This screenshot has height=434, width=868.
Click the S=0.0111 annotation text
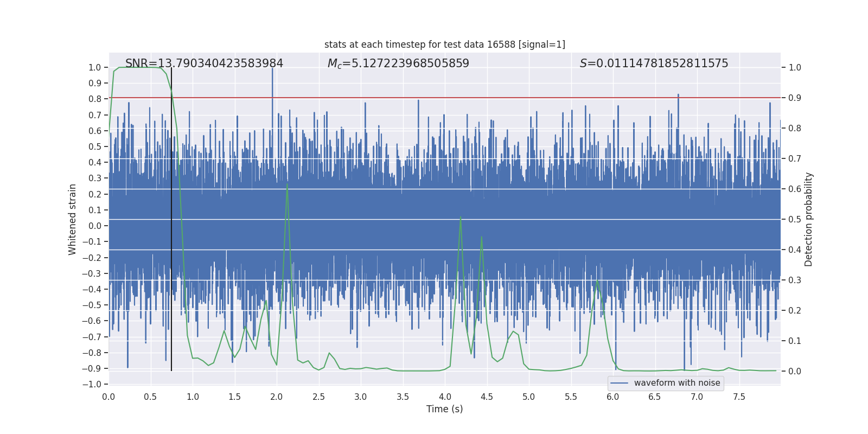pyautogui.click(x=654, y=63)
